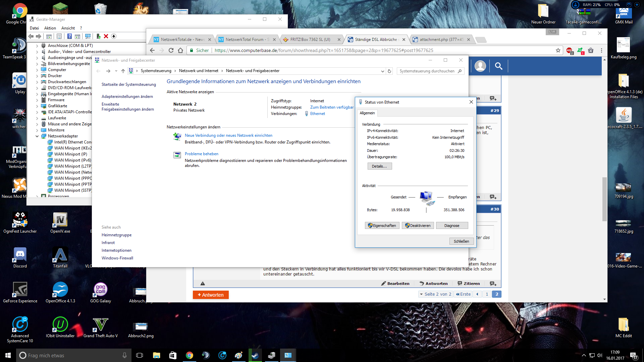Switch to FRITZ!Box 7362 SL tab
This screenshot has height=362, width=644.
(x=310, y=40)
